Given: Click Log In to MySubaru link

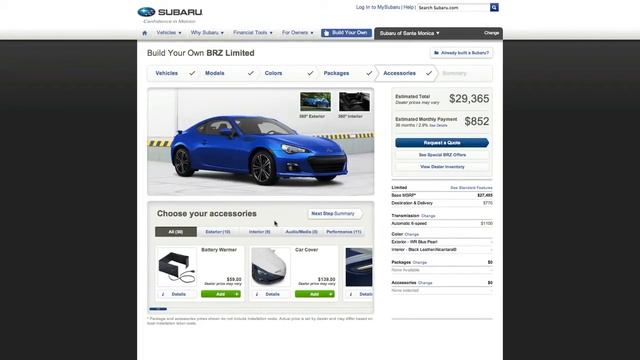Looking at the screenshot, I should click(378, 7).
